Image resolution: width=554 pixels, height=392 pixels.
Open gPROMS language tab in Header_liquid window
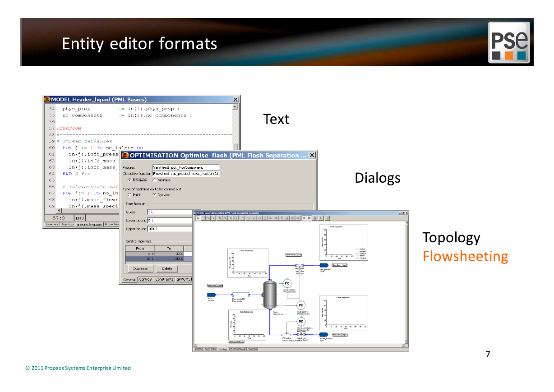[x=89, y=224]
